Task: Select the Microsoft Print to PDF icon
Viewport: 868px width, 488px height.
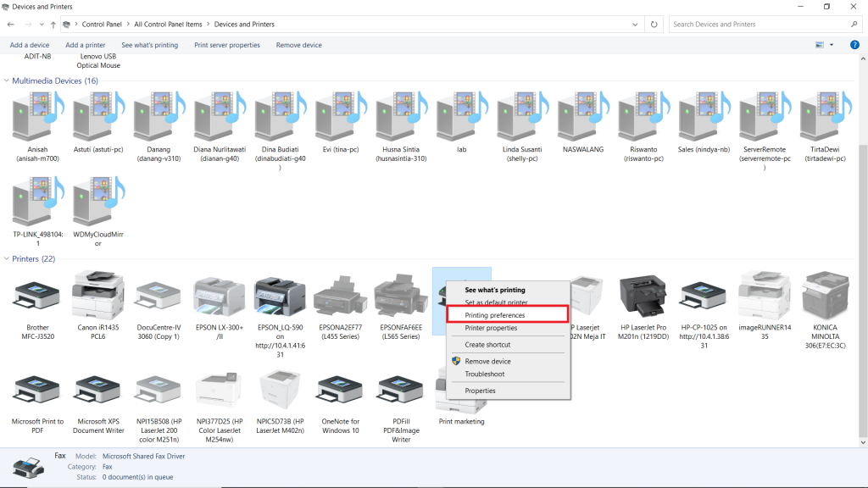Action: 36,391
